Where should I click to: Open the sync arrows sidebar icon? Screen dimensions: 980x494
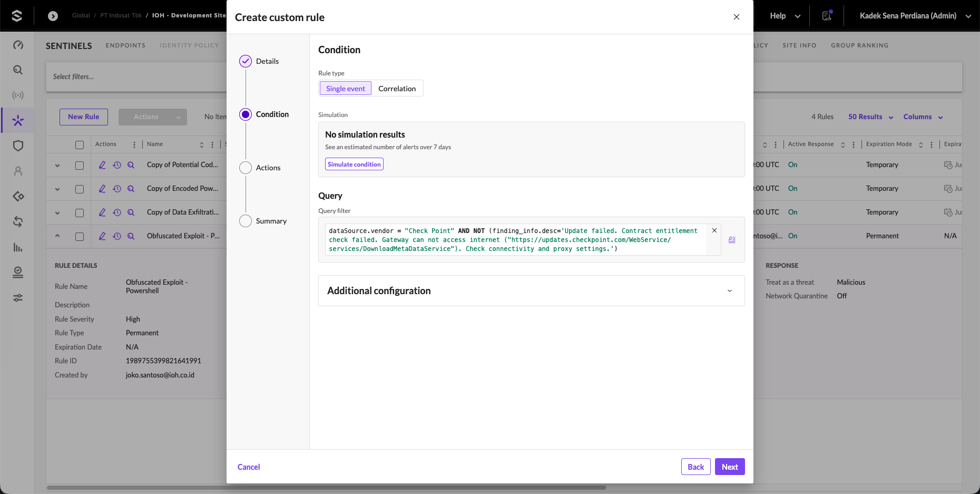(18, 222)
